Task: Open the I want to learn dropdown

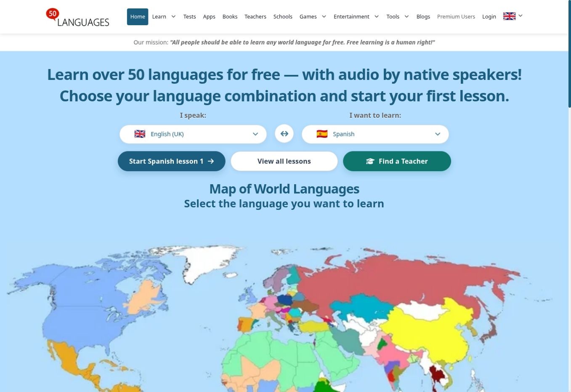Action: click(375, 134)
